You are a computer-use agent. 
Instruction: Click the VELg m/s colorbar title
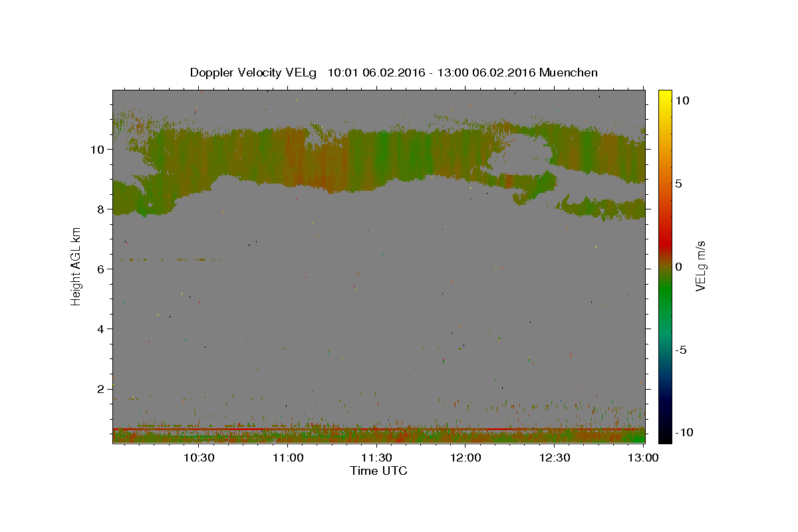pyautogui.click(x=701, y=266)
